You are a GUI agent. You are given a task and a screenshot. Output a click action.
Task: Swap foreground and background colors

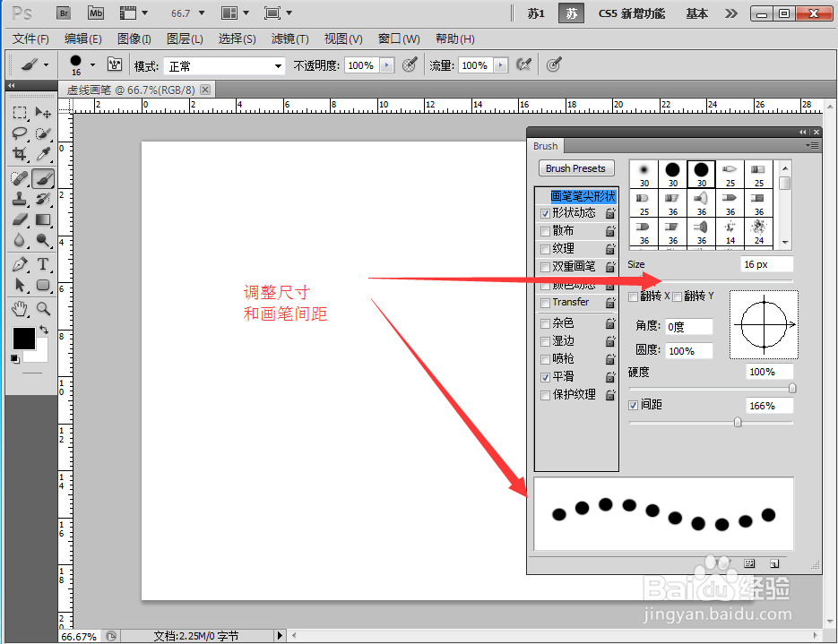point(44,330)
